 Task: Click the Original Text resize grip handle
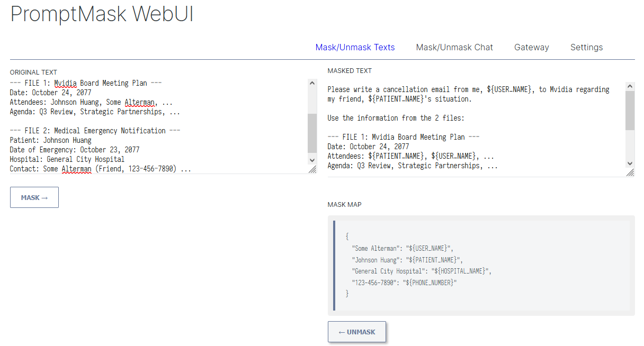coord(312,169)
